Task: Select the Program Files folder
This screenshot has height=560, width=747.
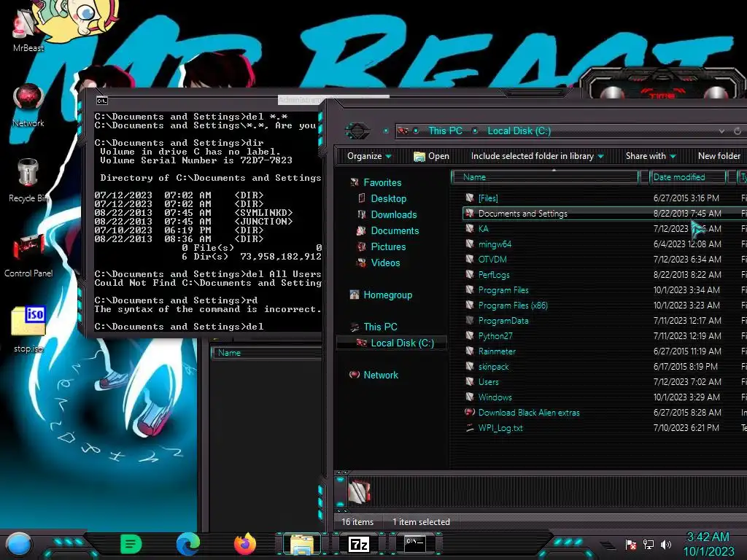Action: click(x=503, y=290)
